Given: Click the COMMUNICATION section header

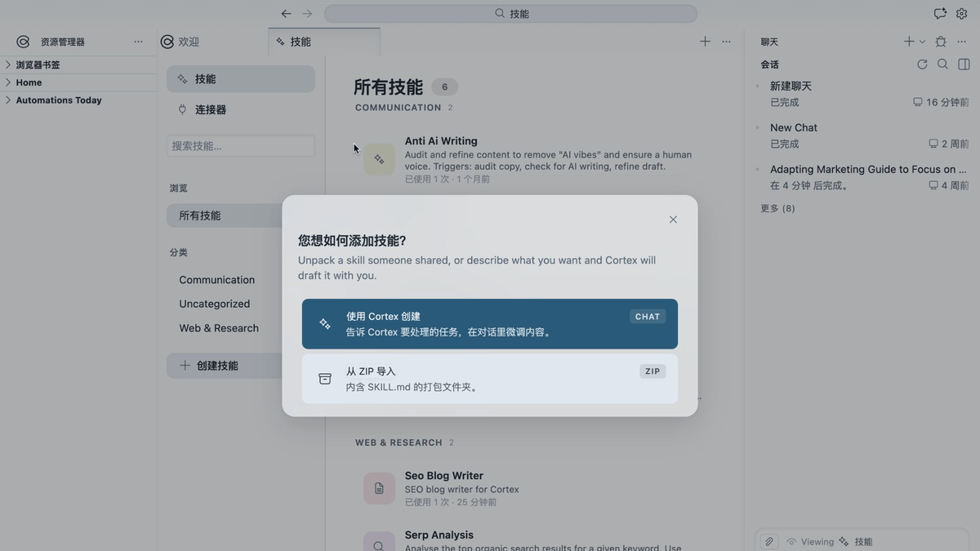Looking at the screenshot, I should pos(398,108).
